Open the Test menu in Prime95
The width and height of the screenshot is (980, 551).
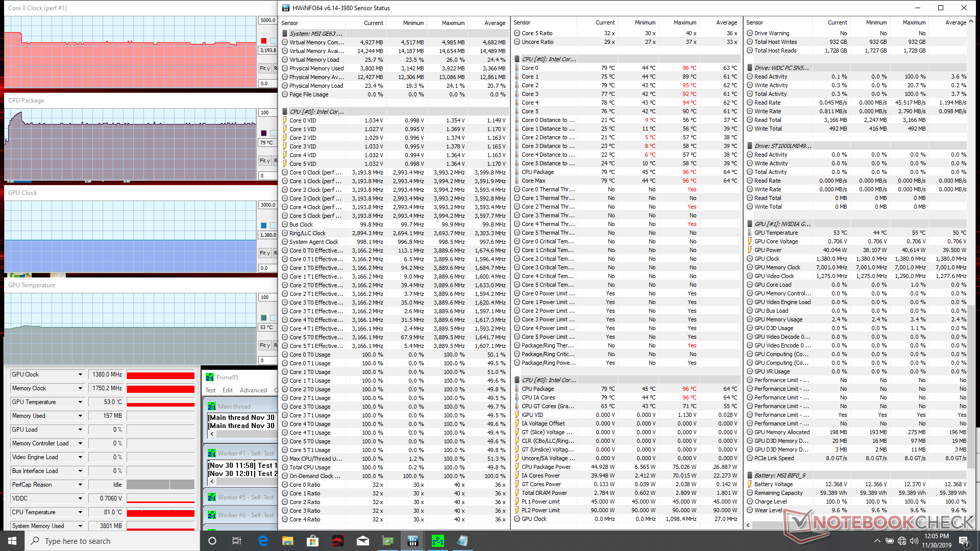pos(210,390)
